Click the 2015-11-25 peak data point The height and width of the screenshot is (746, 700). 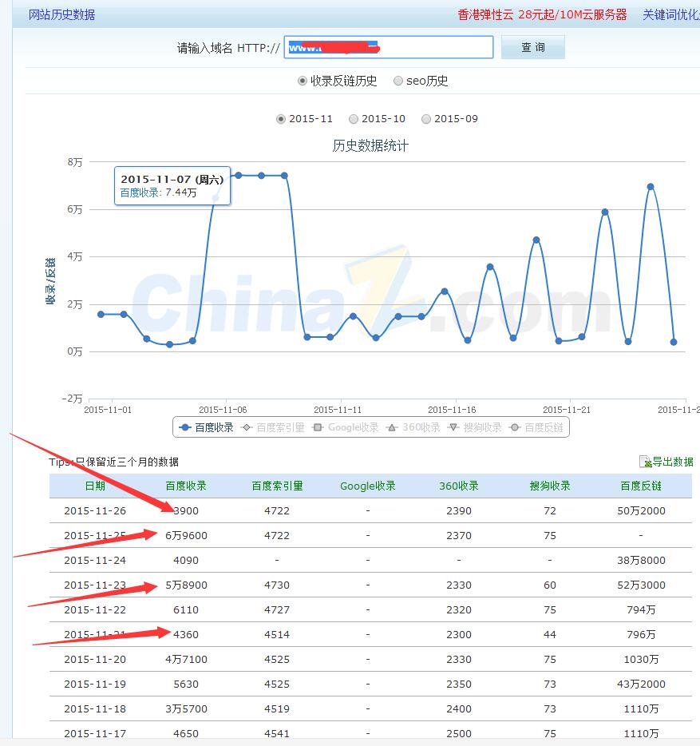pos(651,187)
